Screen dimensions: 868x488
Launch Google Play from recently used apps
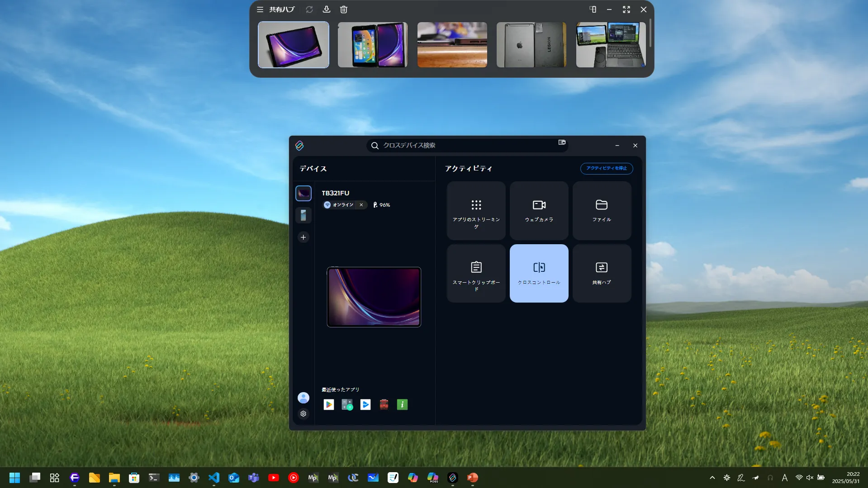[x=329, y=405]
